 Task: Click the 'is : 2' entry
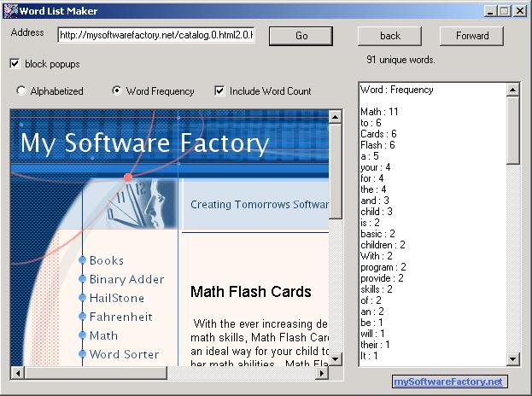[370, 223]
